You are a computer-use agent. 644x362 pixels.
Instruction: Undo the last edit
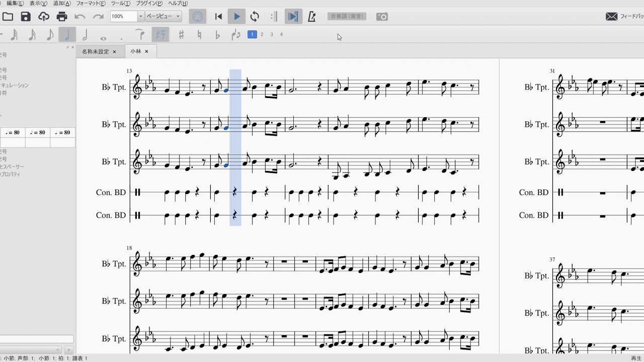click(80, 17)
